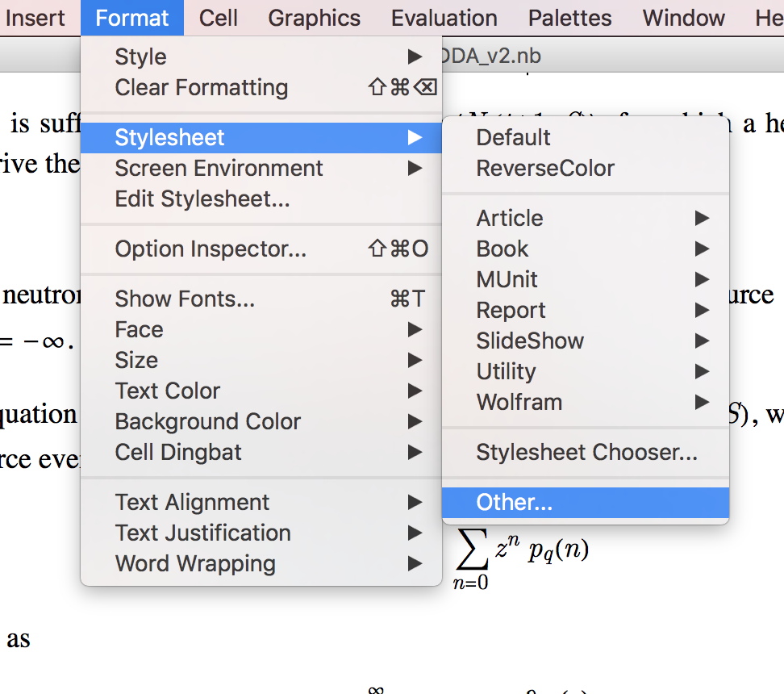The height and width of the screenshot is (694, 784).
Task: Click Edit Stylesheet... option
Action: click(202, 199)
